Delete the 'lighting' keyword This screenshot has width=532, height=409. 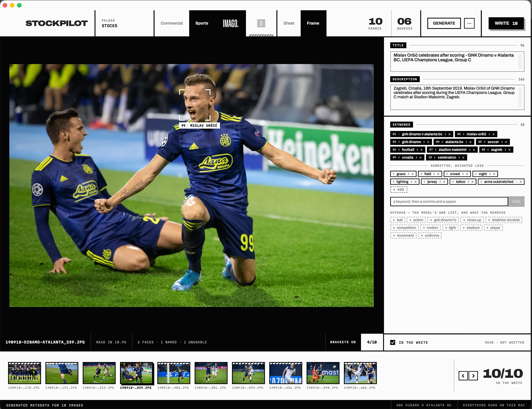click(416, 182)
